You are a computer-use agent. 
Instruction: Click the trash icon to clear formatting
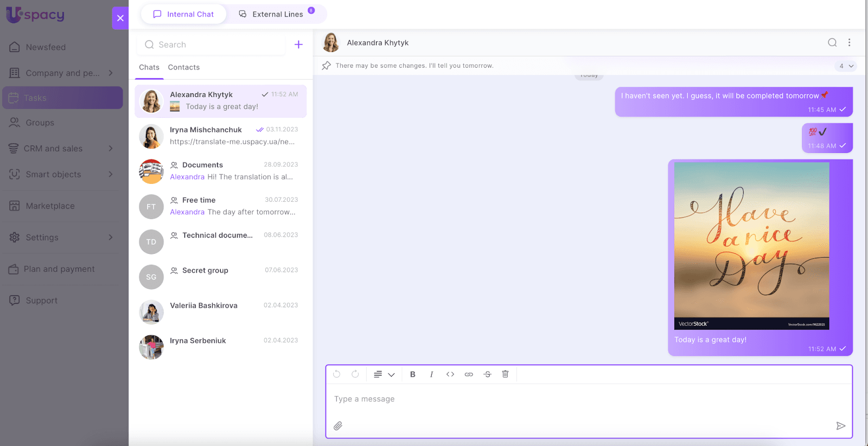coord(505,374)
